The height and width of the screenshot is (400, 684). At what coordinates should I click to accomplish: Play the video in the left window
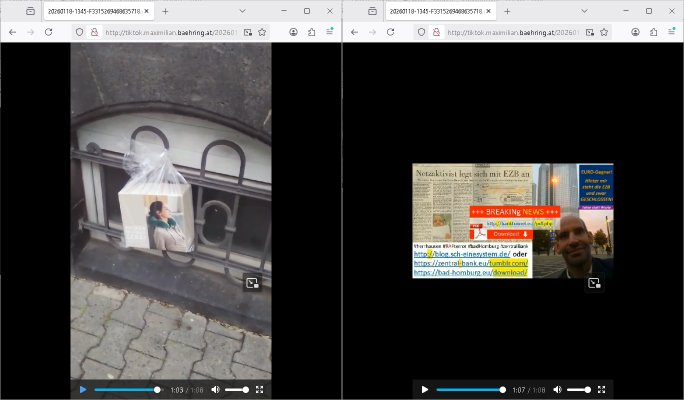pos(82,389)
